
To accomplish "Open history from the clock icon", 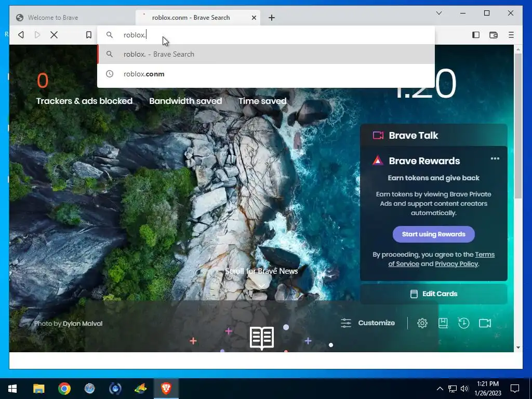I will click(x=463, y=323).
